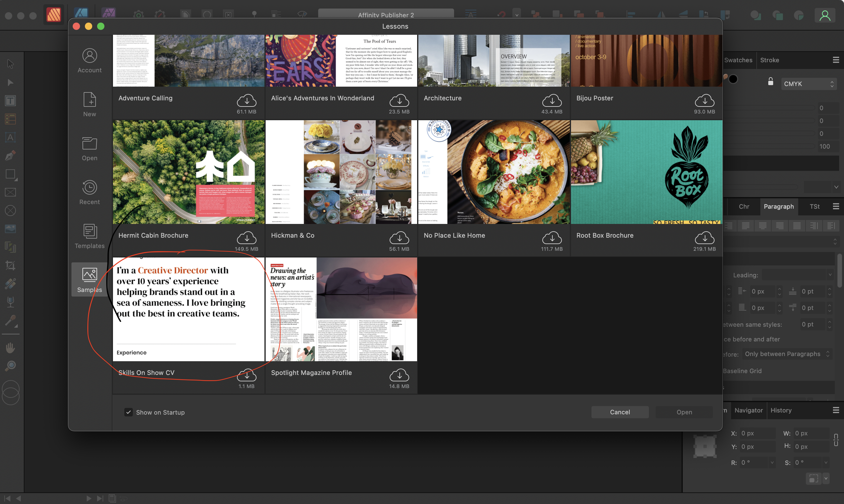Download the Root Box Brochure sample
844x504 pixels.
[704, 238]
